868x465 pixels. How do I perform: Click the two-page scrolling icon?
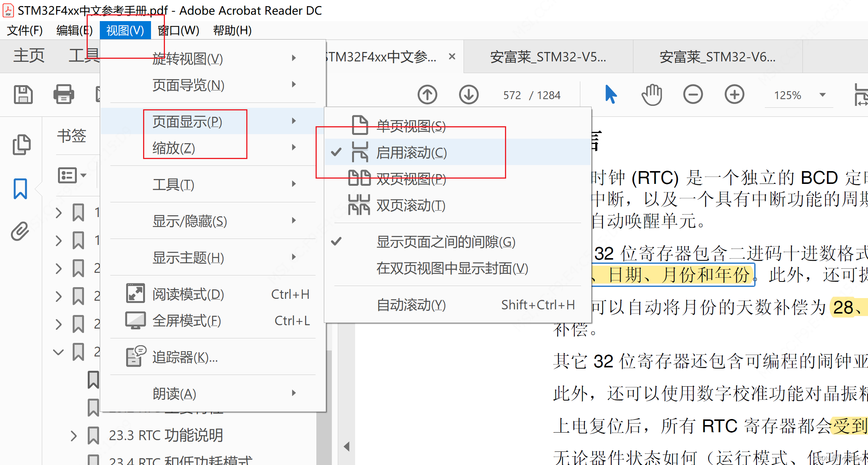[359, 205]
